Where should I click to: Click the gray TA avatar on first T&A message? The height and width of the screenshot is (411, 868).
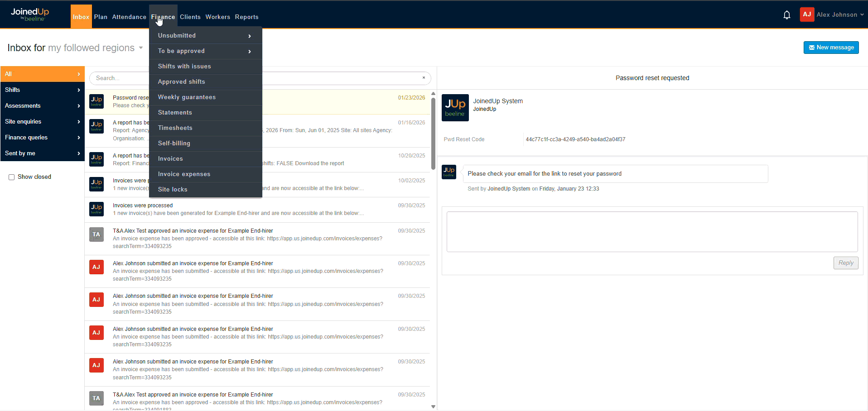(x=96, y=234)
